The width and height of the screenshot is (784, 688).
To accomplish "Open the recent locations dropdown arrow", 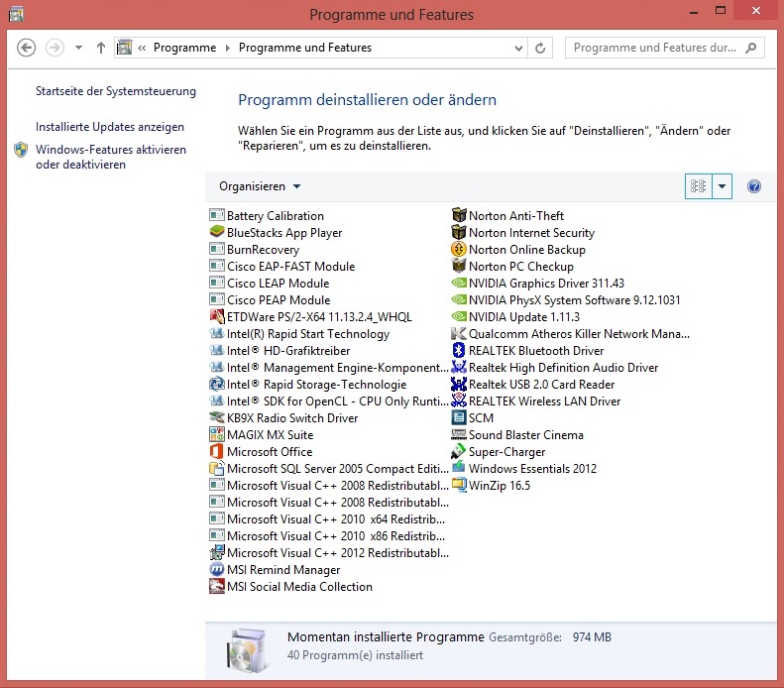I will pos(78,48).
